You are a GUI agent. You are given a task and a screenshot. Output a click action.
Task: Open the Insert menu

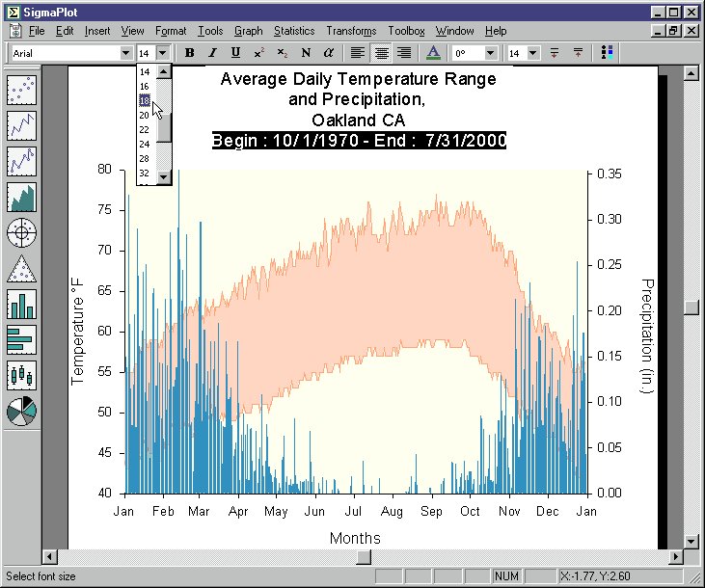point(97,31)
